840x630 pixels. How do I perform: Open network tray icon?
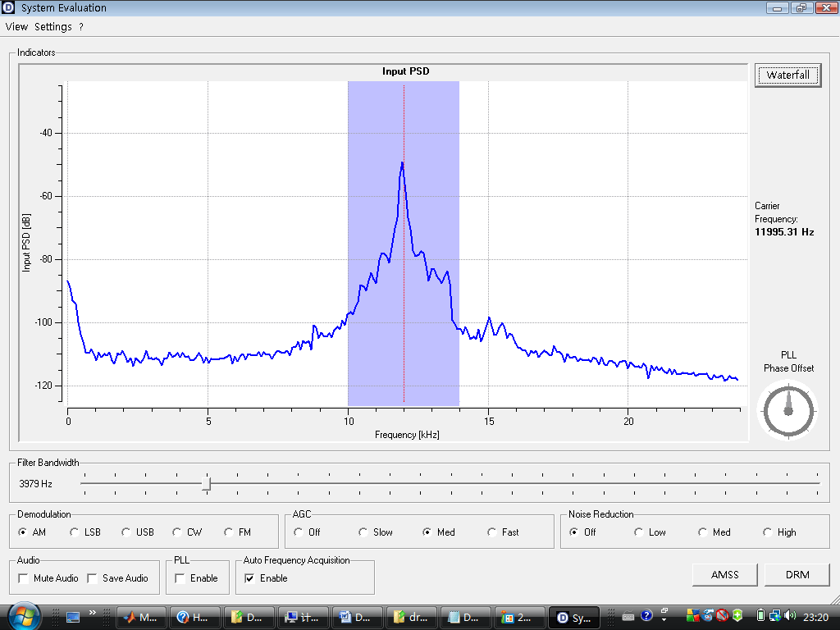point(774,616)
